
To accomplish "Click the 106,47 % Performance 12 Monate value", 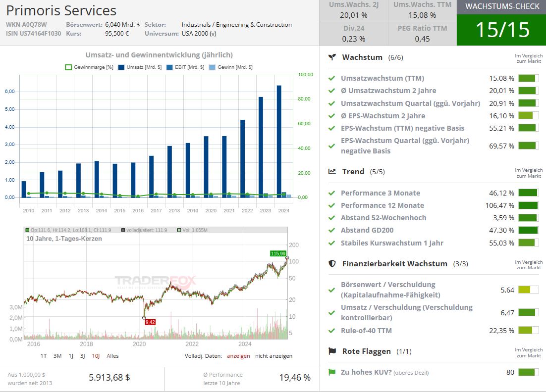I will (500, 205).
